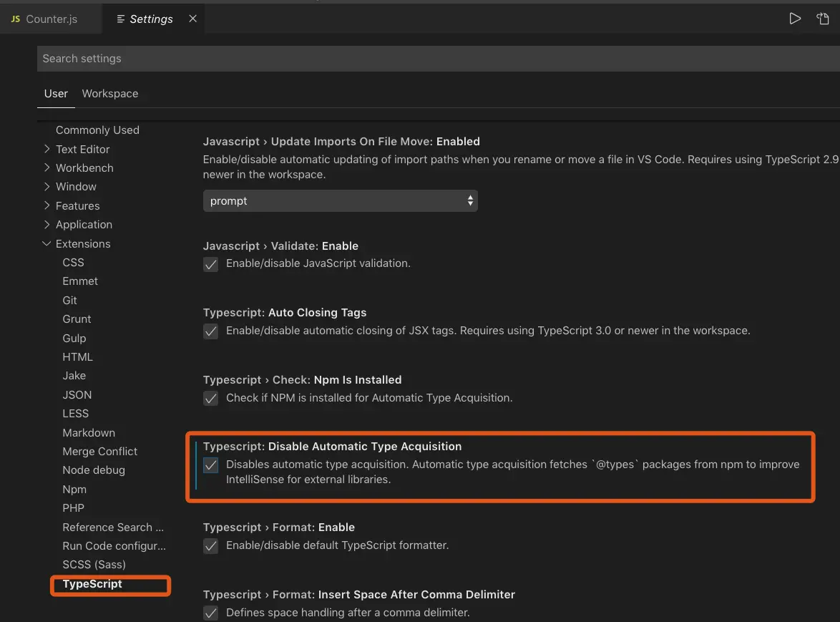Expand the Text Editor section
This screenshot has width=840, height=622.
pos(82,149)
